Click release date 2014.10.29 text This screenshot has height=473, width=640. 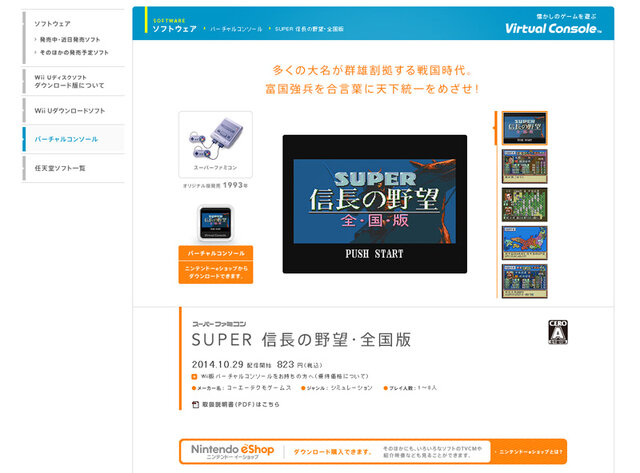218,364
